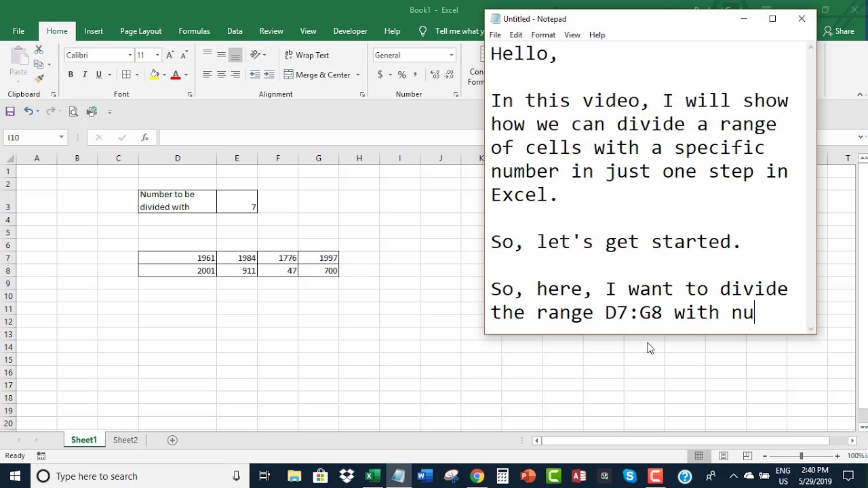The width and height of the screenshot is (868, 488).
Task: Click the Accounting Number Format dollar icon
Action: 380,75
